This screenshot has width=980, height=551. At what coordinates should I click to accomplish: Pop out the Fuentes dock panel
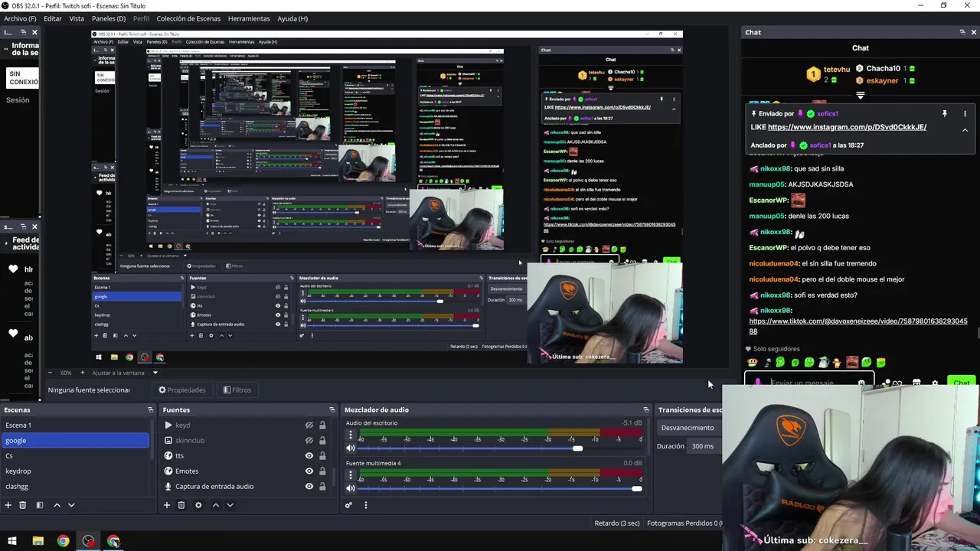332,409
